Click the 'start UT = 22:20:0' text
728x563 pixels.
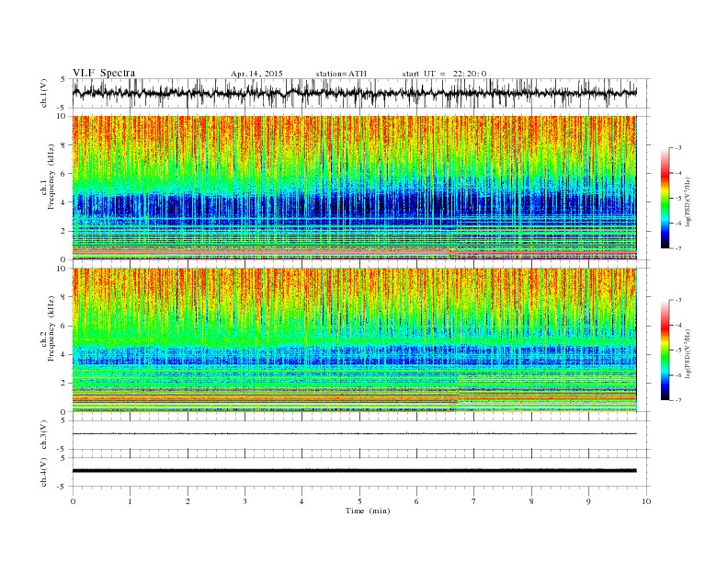tap(444, 74)
